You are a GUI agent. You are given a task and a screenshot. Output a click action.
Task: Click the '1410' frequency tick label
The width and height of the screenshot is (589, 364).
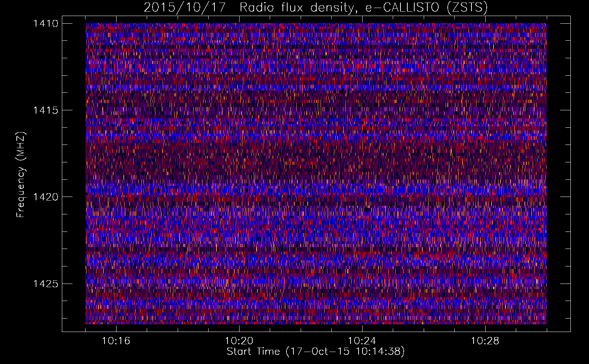[x=46, y=24]
